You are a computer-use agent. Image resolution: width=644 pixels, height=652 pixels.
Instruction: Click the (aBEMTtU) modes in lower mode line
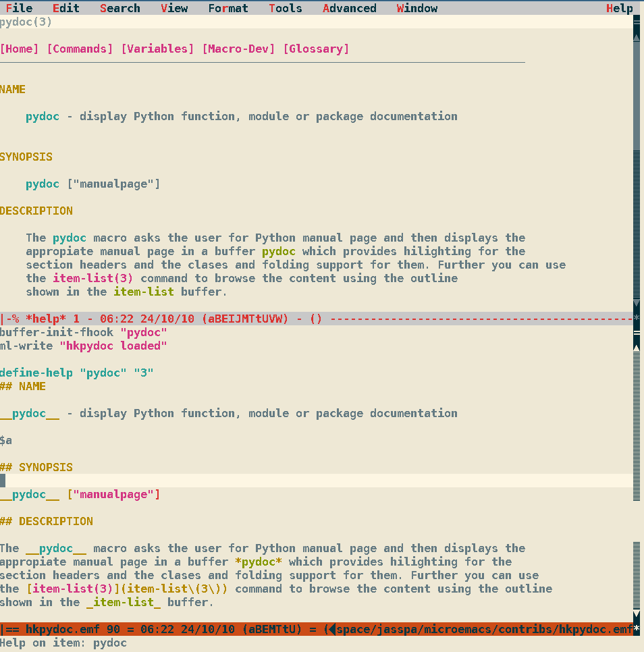[x=272, y=629]
